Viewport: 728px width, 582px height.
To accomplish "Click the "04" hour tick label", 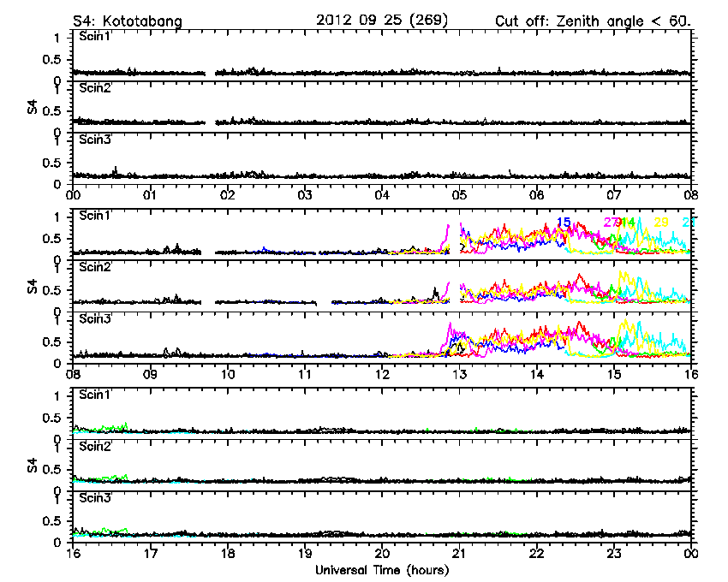I will point(382,195).
